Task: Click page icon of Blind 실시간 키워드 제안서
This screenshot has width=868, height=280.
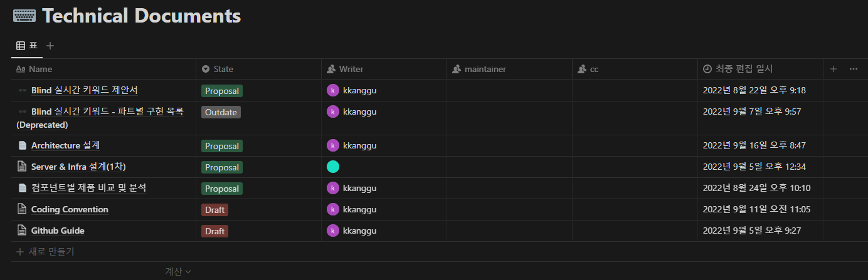Action: coord(23,91)
